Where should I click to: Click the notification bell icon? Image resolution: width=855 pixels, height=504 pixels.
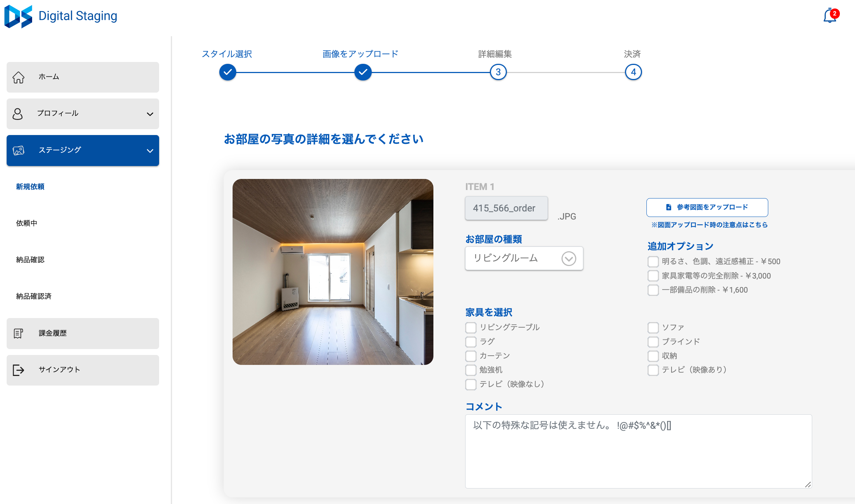[x=830, y=16]
